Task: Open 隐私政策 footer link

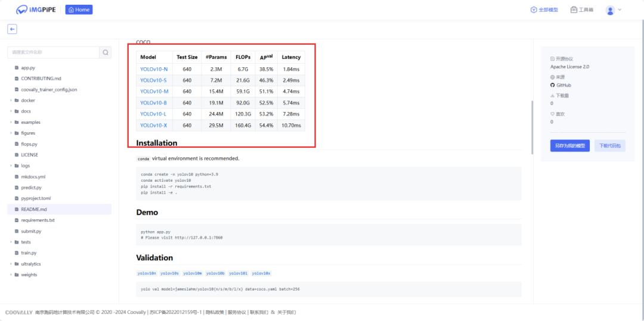Action: click(x=215, y=313)
